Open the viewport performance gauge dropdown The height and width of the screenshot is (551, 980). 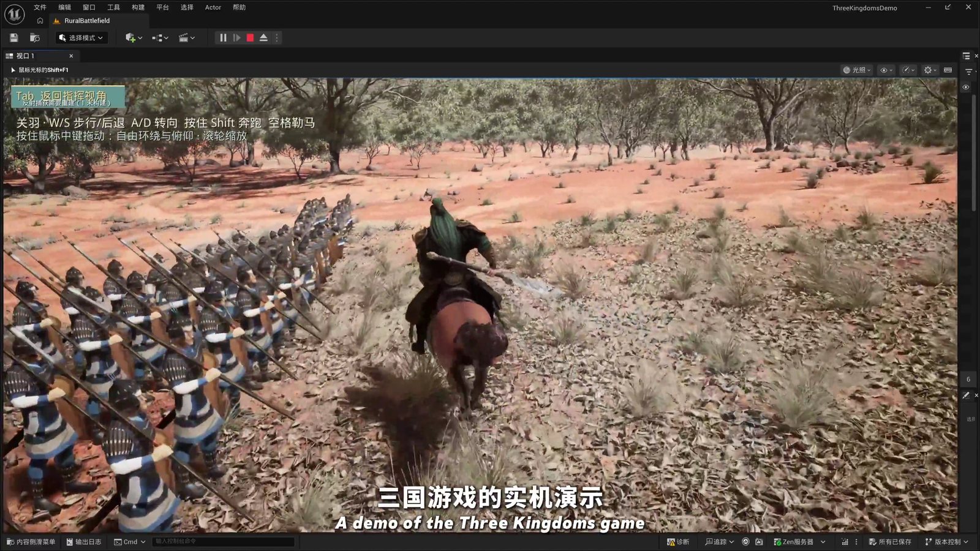tap(908, 70)
